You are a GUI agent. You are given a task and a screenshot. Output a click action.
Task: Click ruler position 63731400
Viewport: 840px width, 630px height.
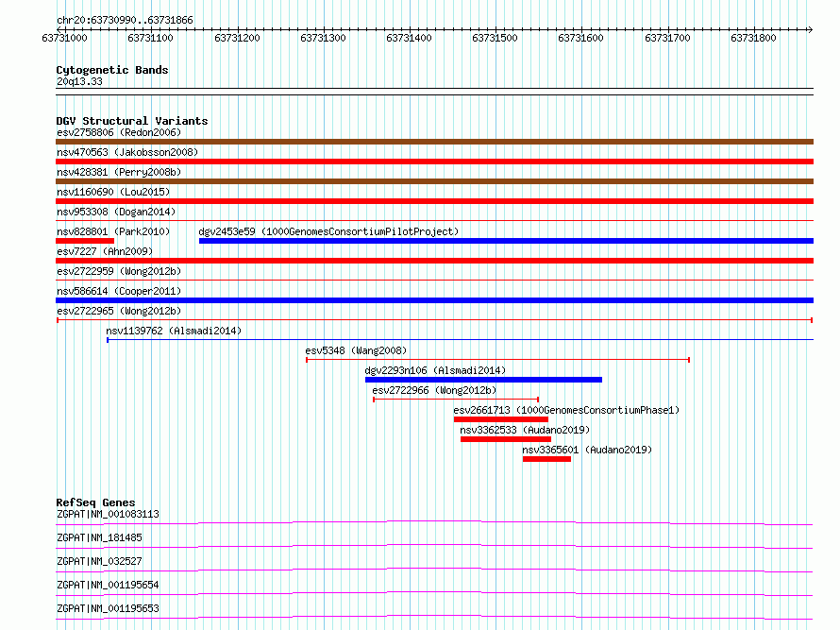409,38
